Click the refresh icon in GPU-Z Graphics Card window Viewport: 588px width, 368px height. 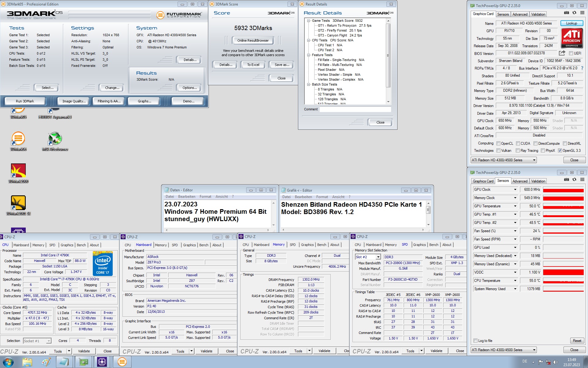click(575, 13)
